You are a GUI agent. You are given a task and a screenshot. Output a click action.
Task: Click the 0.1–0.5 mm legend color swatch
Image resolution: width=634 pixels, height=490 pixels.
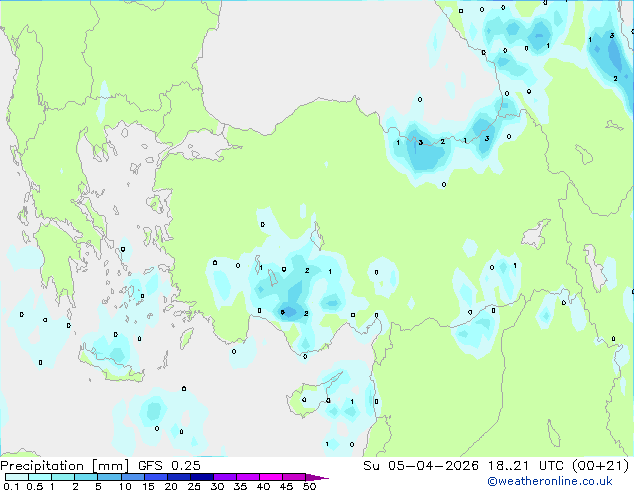(x=17, y=477)
